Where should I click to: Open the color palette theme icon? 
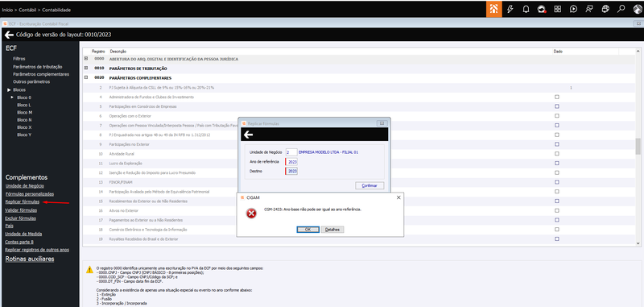[605, 9]
